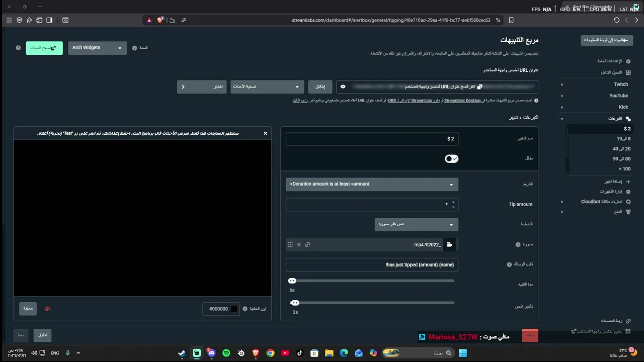Open the media grid gallery icon
Screen dimensions: 644x362
(290, 245)
